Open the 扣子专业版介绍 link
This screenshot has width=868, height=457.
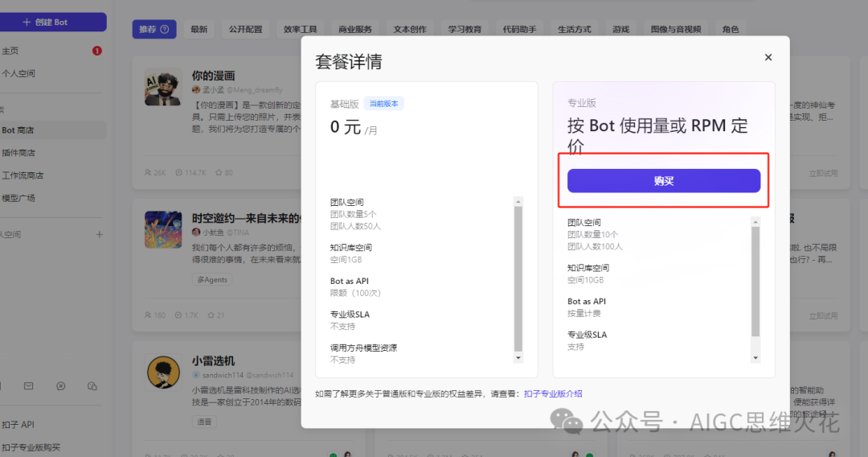tap(552, 393)
